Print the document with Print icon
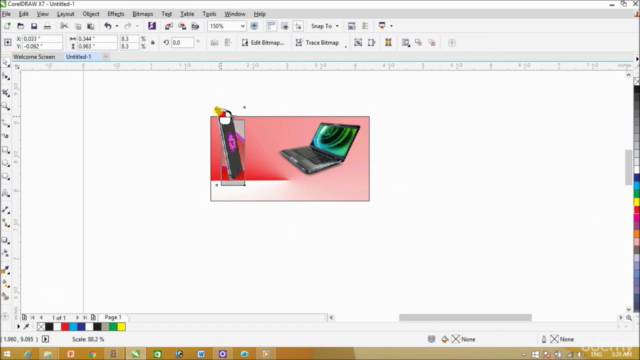Image resolution: width=640 pixels, height=360 pixels. 47,26
